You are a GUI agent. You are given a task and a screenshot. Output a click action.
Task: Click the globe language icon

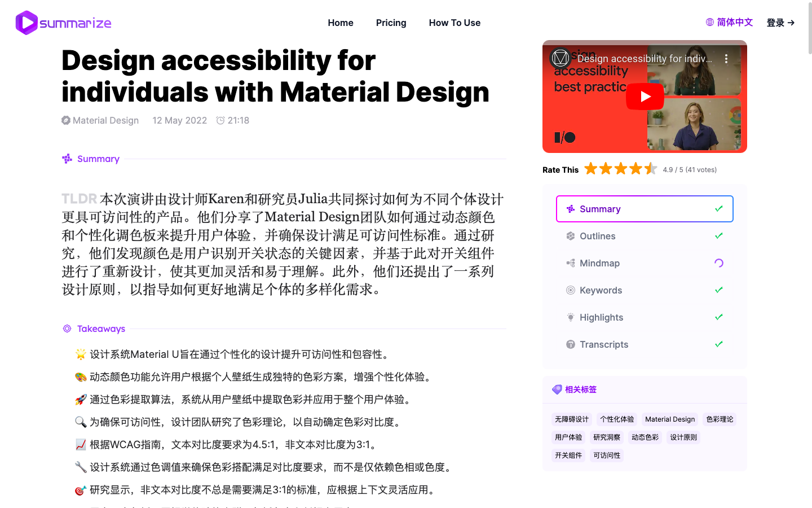(710, 22)
